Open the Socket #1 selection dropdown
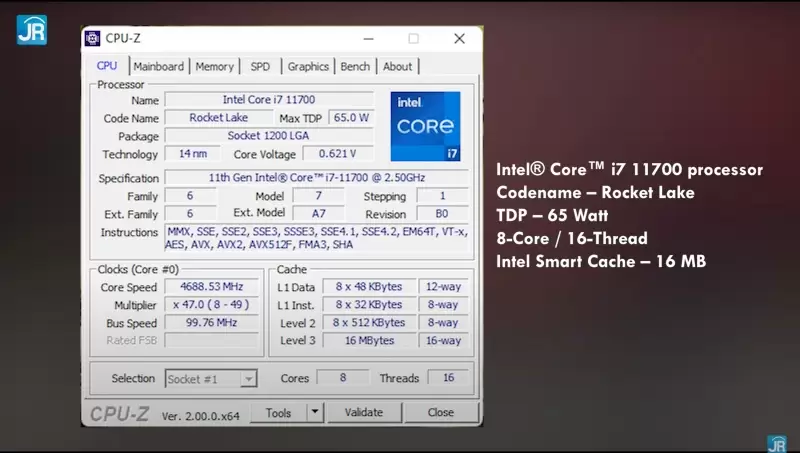This screenshot has height=453, width=800. coord(211,379)
